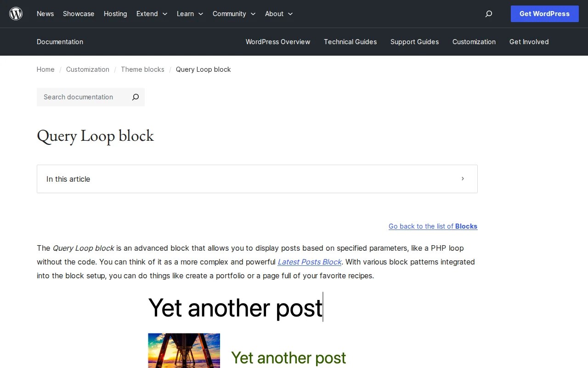Follow the "Go back to the list of Blocks" link
This screenshot has width=588, height=368.
(433, 226)
